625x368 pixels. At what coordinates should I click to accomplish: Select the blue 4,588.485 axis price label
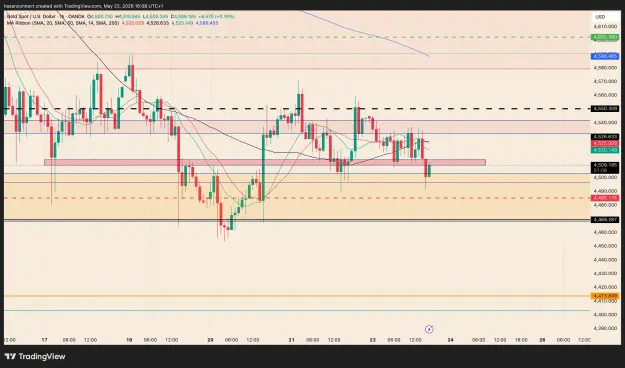pyautogui.click(x=605, y=56)
